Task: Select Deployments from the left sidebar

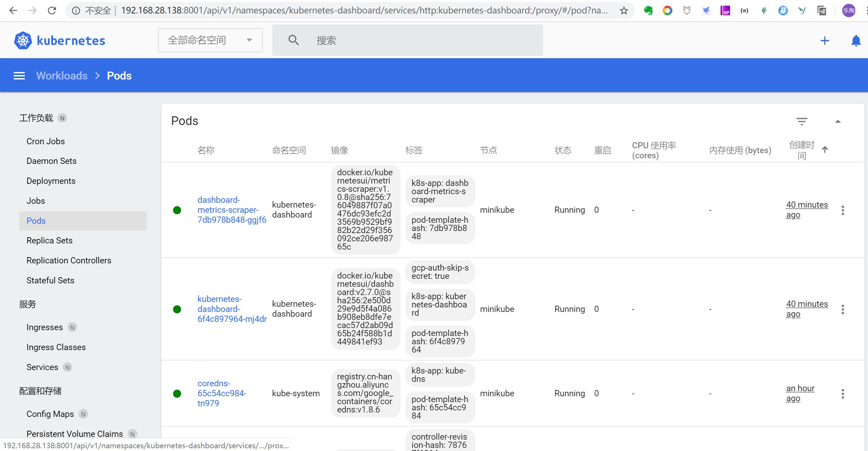Action: pos(51,180)
